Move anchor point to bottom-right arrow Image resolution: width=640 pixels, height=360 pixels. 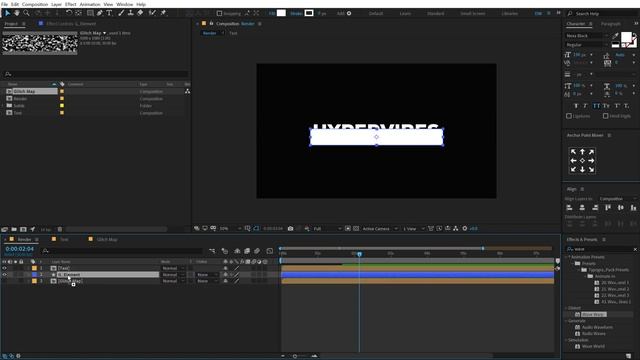591,169
